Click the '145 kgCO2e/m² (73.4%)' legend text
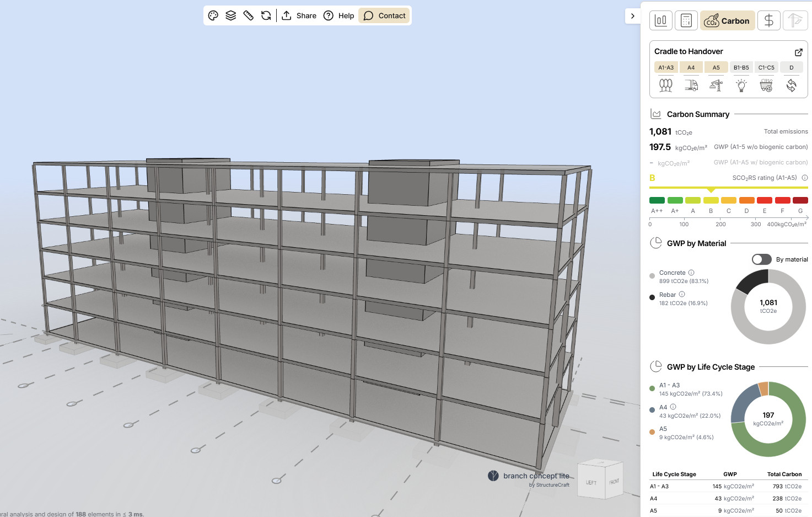This screenshot has width=812, height=517. (691, 394)
